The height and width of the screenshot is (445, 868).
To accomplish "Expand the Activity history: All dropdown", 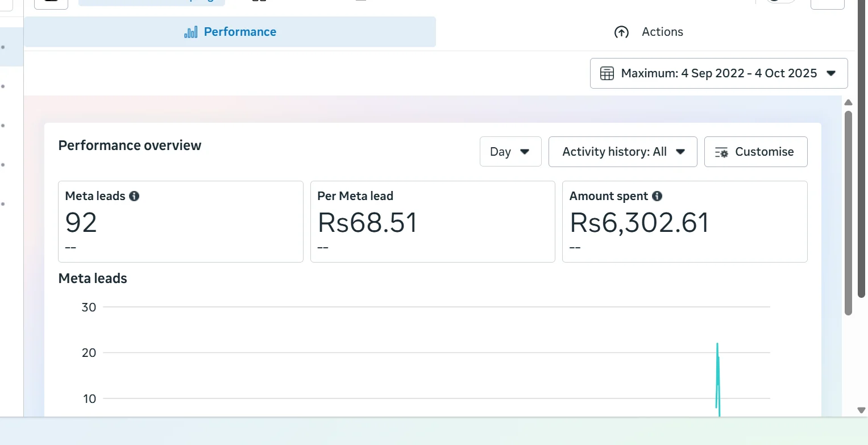I will tap(622, 152).
